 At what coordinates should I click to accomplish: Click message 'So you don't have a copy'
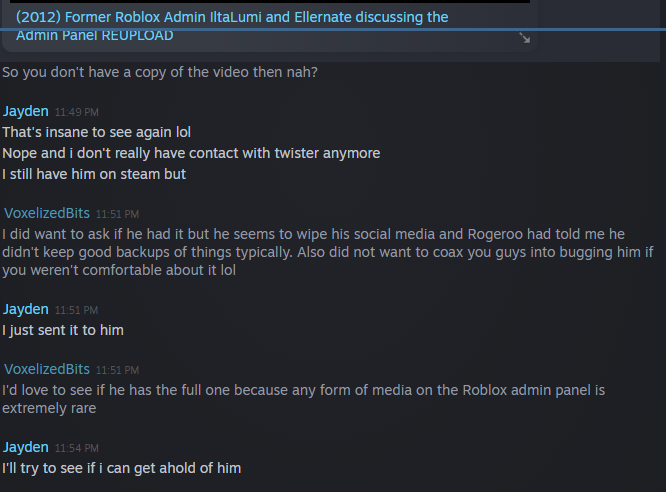160,73
